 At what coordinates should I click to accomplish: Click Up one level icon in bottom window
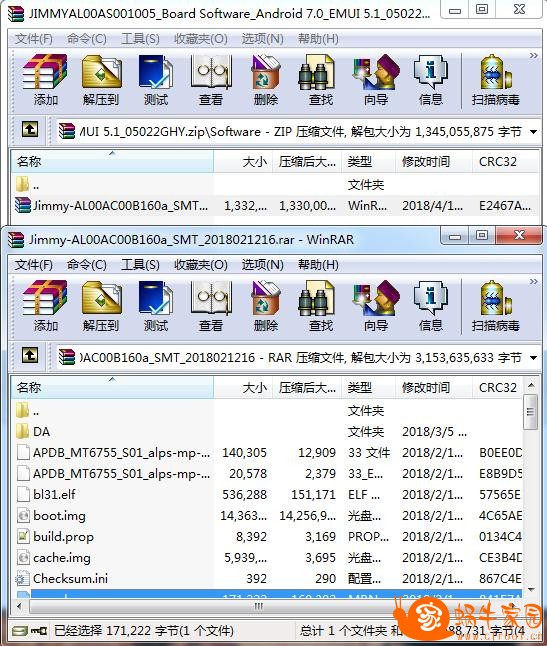pos(30,355)
